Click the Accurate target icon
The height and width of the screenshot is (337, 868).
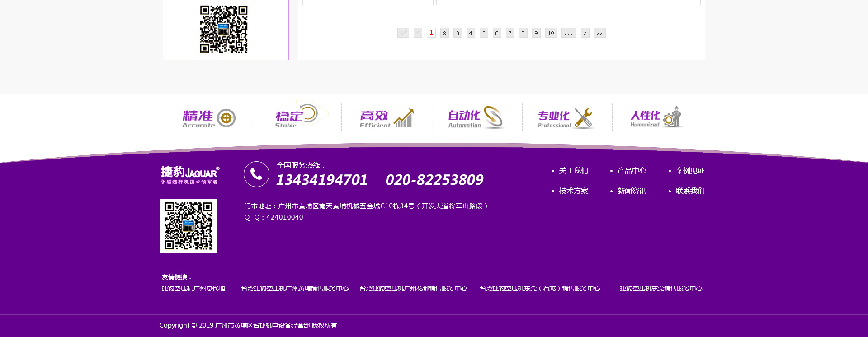(226, 118)
